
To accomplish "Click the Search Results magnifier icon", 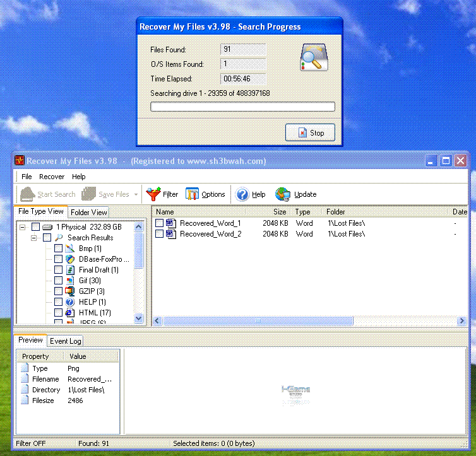I will coord(59,237).
